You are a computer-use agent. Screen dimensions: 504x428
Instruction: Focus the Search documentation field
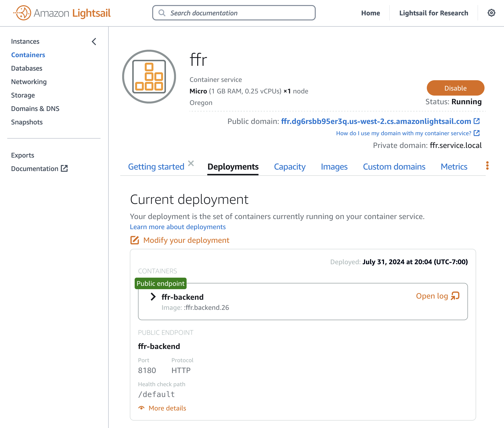(x=234, y=13)
